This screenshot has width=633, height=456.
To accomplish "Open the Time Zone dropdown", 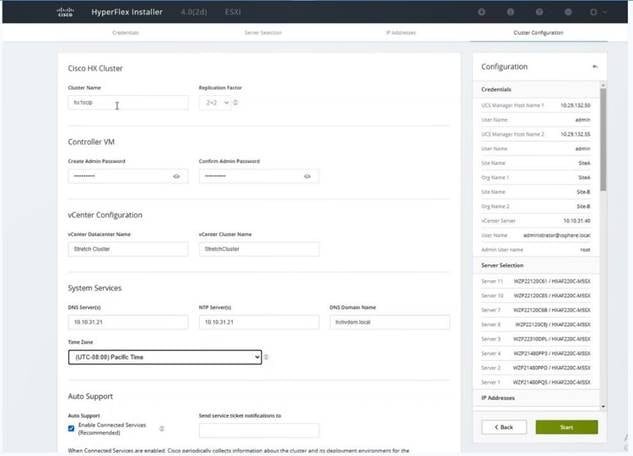I will [x=165, y=357].
